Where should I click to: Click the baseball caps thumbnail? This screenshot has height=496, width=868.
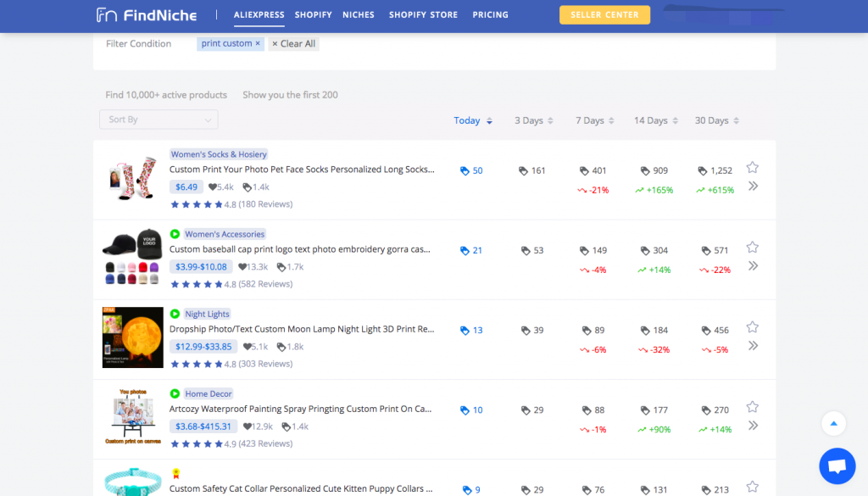pyautogui.click(x=133, y=257)
